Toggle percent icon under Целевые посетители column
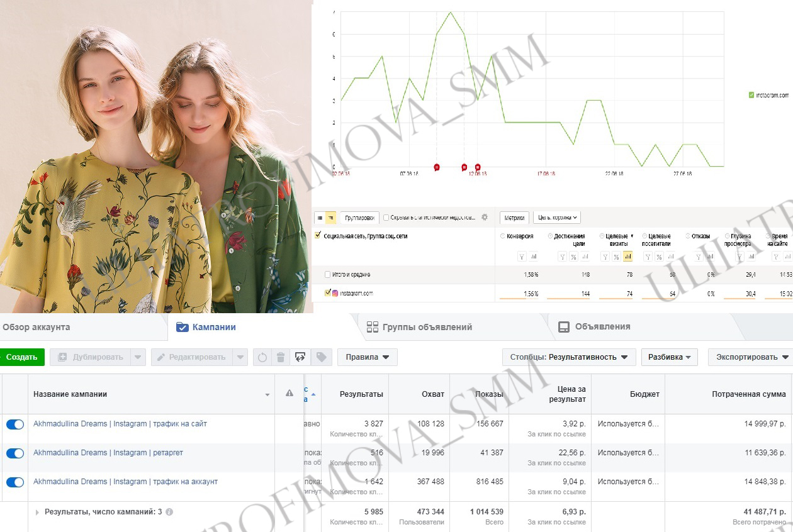This screenshot has width=793, height=532. click(659, 257)
